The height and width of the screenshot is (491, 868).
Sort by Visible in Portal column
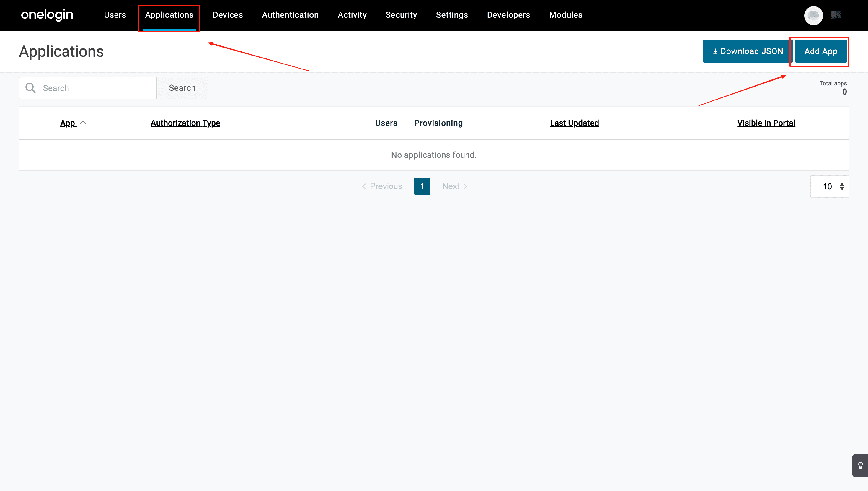(x=766, y=123)
